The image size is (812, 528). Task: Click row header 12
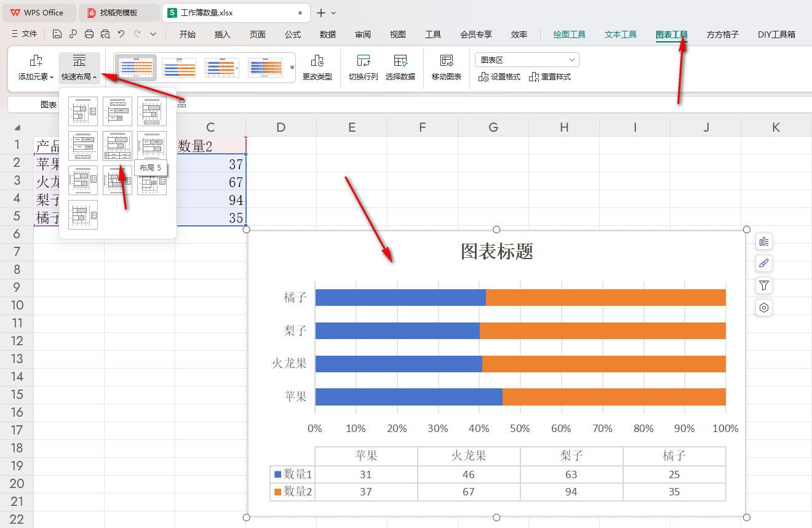click(17, 341)
